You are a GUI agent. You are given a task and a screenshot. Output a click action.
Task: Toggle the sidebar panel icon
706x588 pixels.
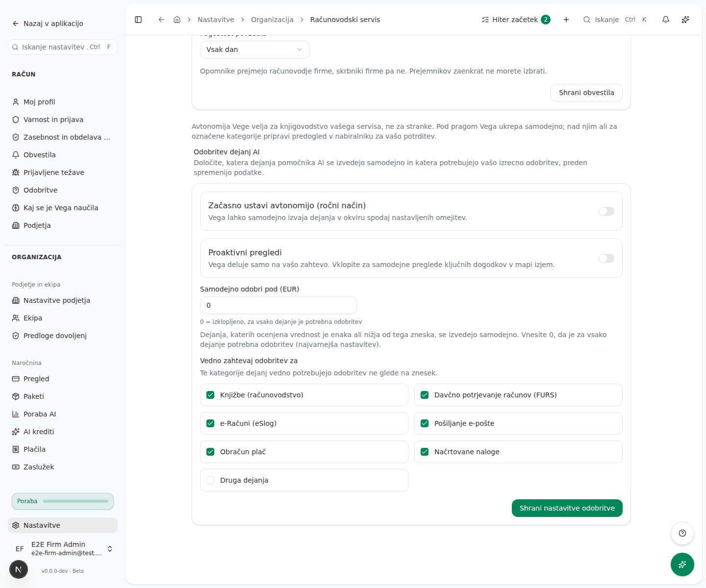(138, 20)
